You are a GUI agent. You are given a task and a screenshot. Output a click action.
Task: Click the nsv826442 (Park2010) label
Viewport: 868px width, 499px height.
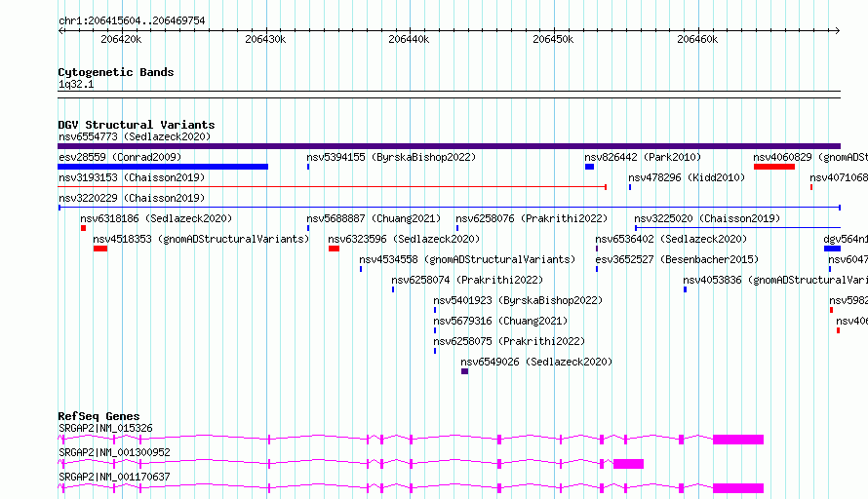point(643,157)
